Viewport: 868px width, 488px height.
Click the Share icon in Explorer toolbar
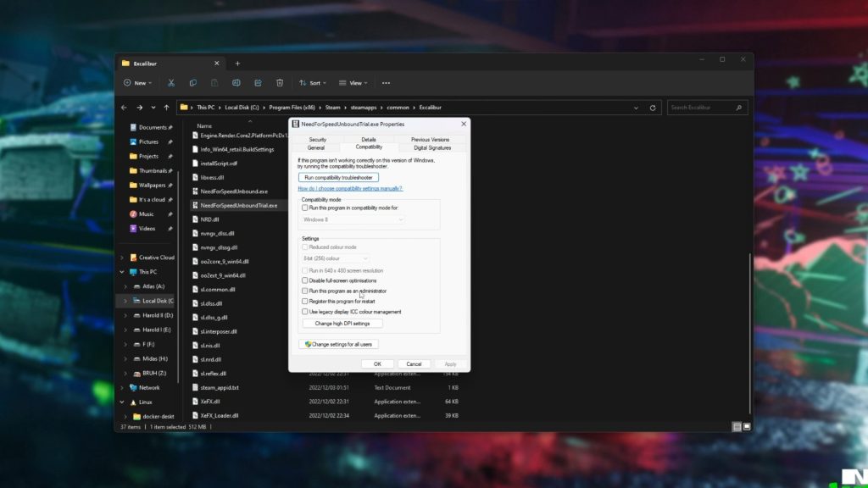point(258,83)
